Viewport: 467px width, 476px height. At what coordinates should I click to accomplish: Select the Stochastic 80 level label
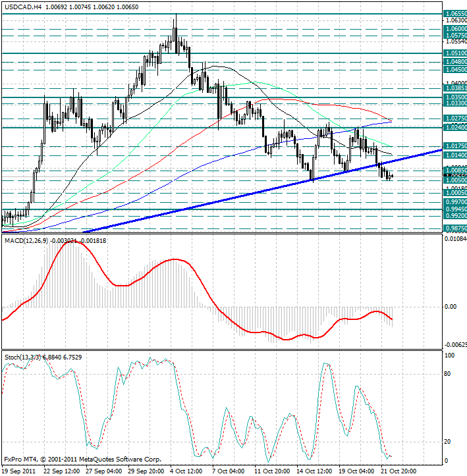tap(447, 374)
